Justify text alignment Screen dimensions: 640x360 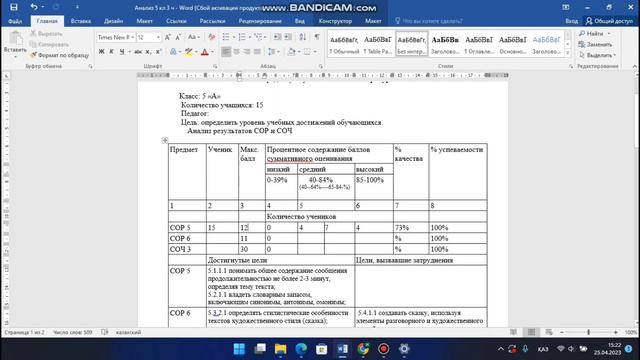point(257,52)
